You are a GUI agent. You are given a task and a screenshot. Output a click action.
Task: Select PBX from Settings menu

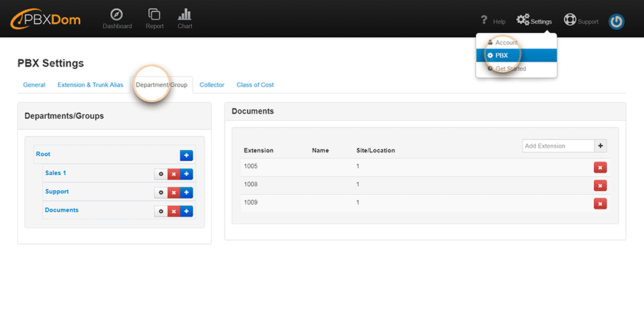[502, 55]
